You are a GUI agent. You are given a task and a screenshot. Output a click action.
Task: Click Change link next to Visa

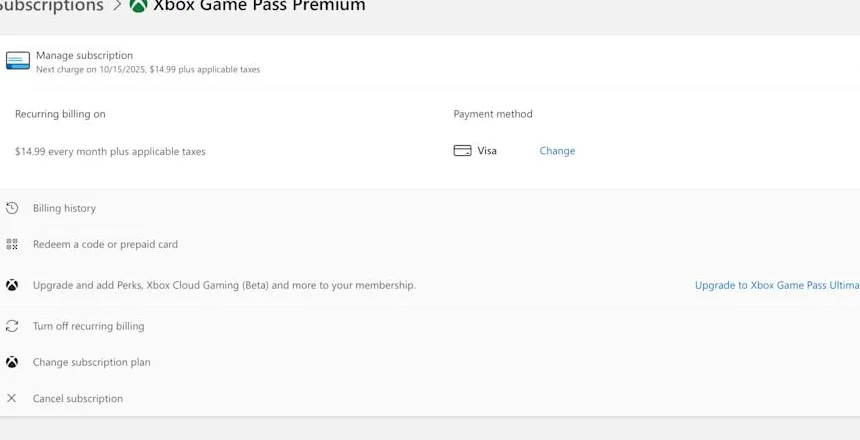(557, 151)
